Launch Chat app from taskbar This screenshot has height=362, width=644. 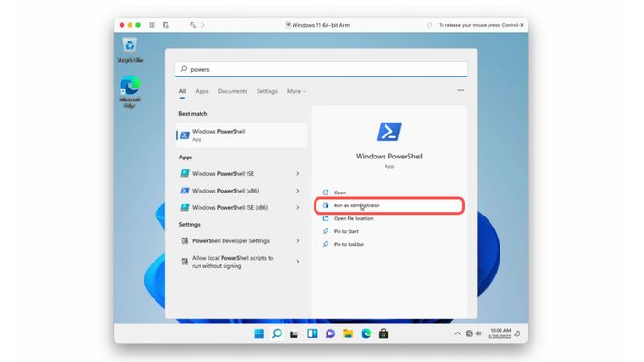[x=330, y=333]
